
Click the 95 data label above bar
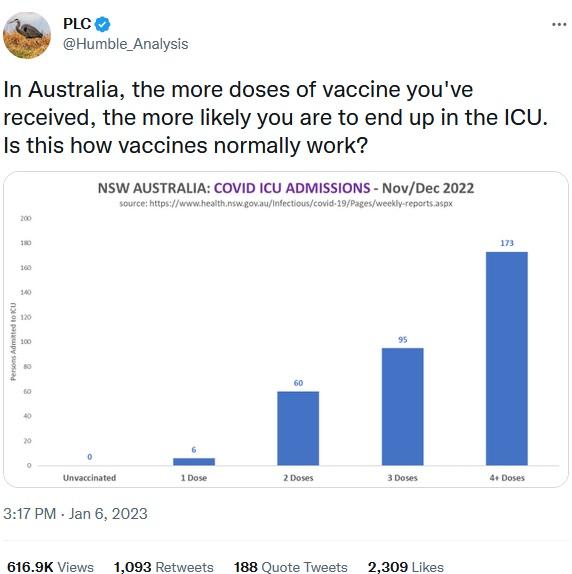pyautogui.click(x=403, y=340)
